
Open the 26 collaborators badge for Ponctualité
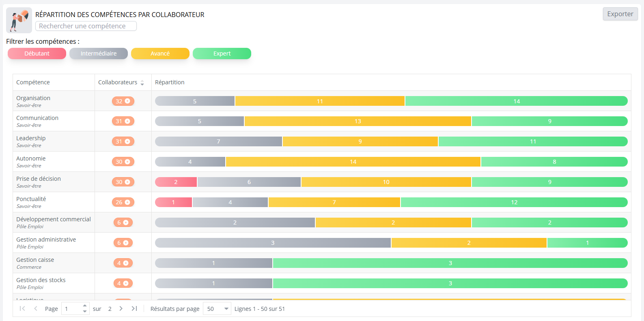(123, 202)
